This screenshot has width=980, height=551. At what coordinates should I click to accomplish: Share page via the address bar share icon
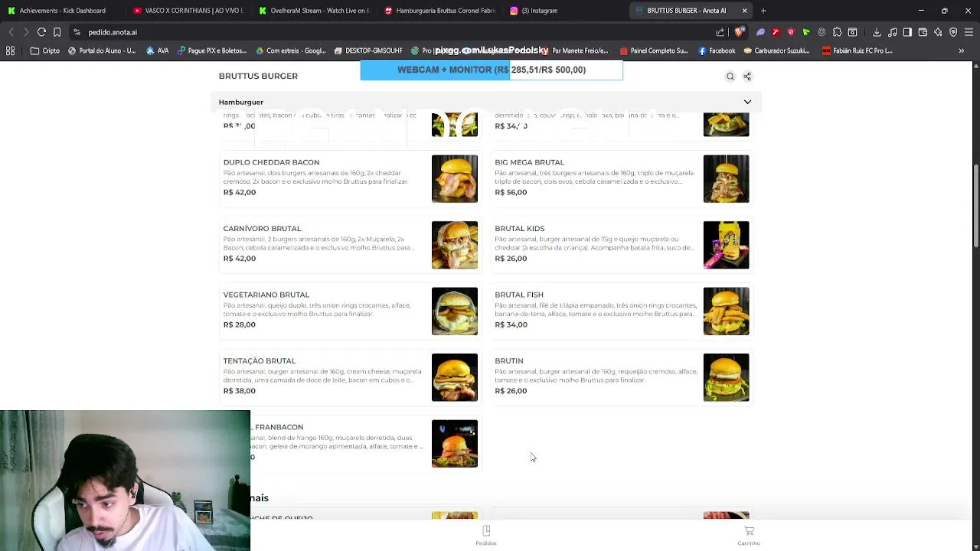tap(720, 32)
